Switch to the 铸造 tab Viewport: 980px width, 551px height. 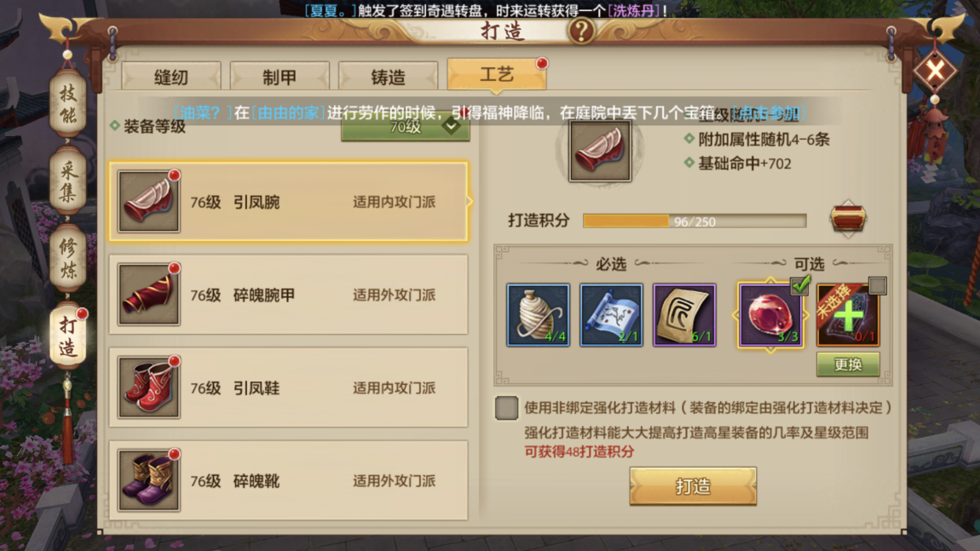click(x=388, y=76)
